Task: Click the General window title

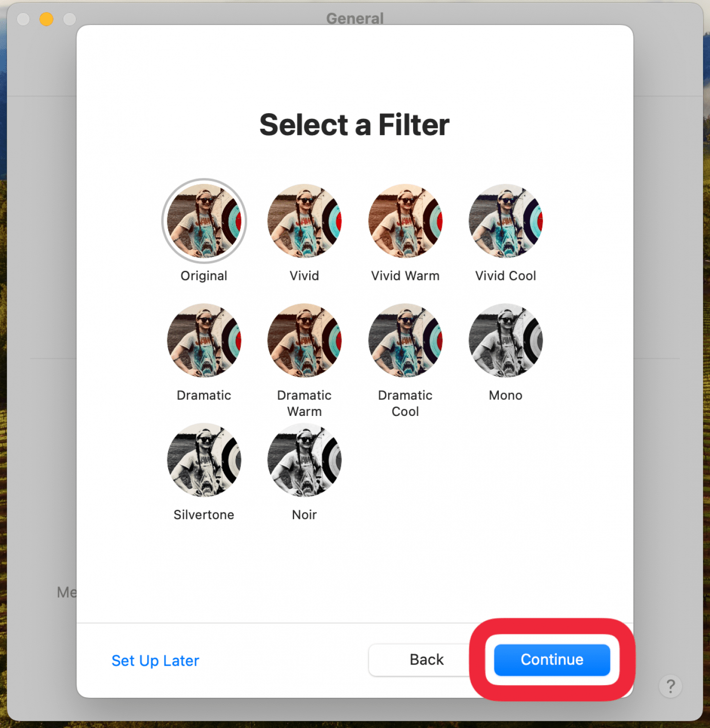Action: coord(355,18)
